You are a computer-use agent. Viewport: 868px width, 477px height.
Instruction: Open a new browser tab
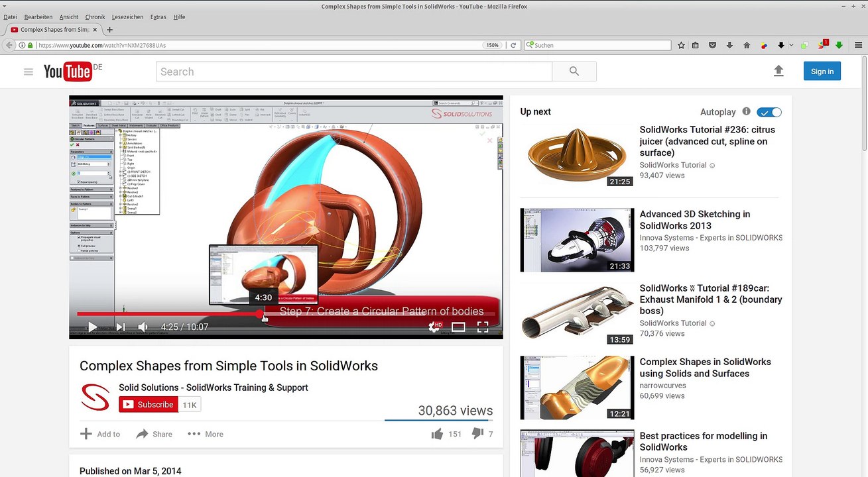[109, 30]
